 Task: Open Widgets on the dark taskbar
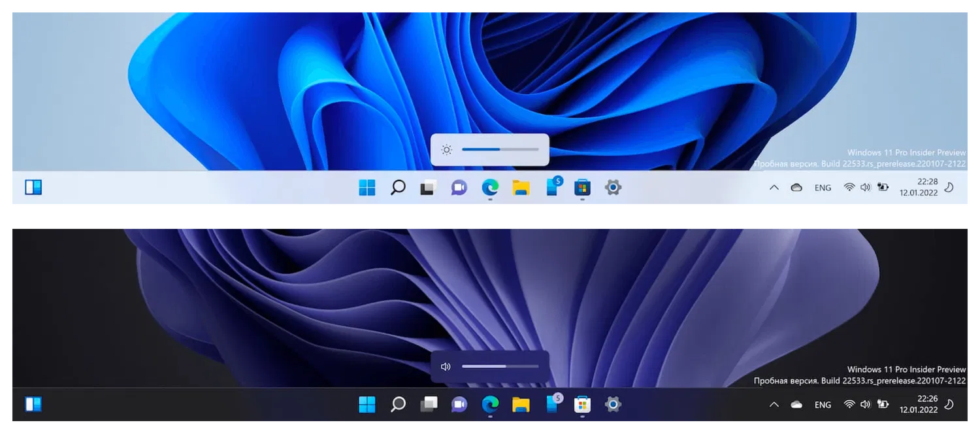[x=33, y=405]
